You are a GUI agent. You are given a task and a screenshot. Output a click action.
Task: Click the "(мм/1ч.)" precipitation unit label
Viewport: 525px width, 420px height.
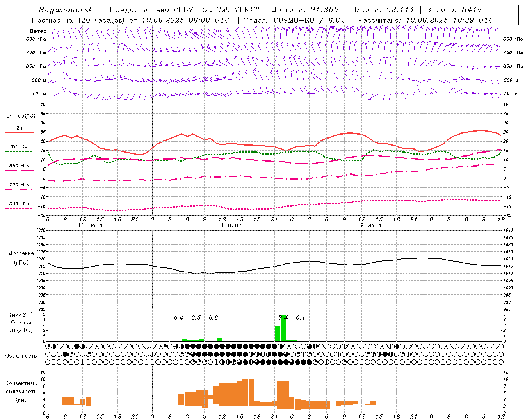click(21, 330)
